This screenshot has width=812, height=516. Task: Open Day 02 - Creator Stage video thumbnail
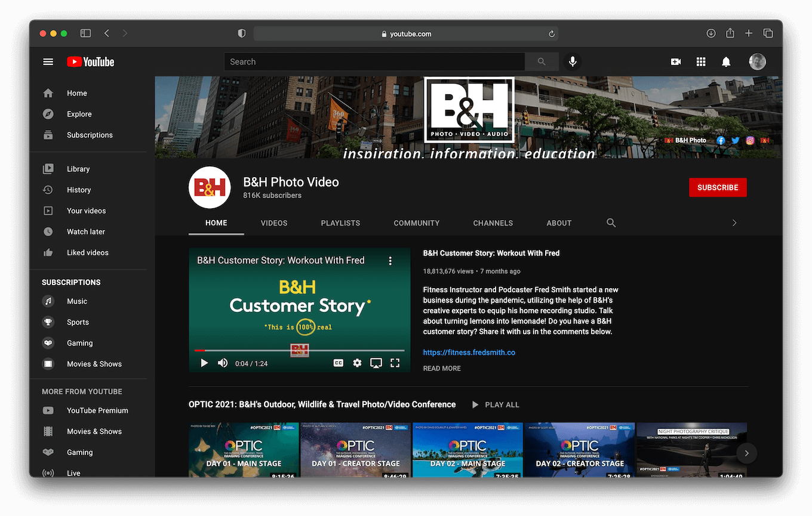[x=579, y=450]
